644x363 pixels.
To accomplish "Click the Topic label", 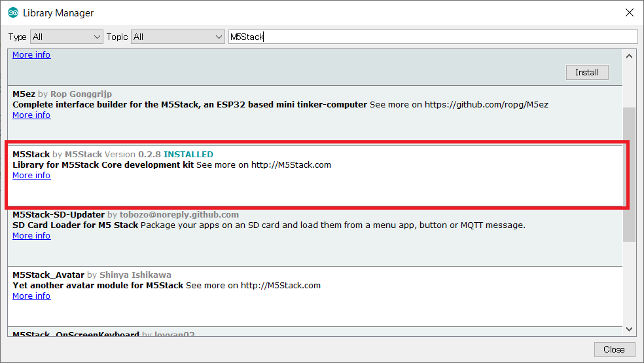I will (117, 37).
